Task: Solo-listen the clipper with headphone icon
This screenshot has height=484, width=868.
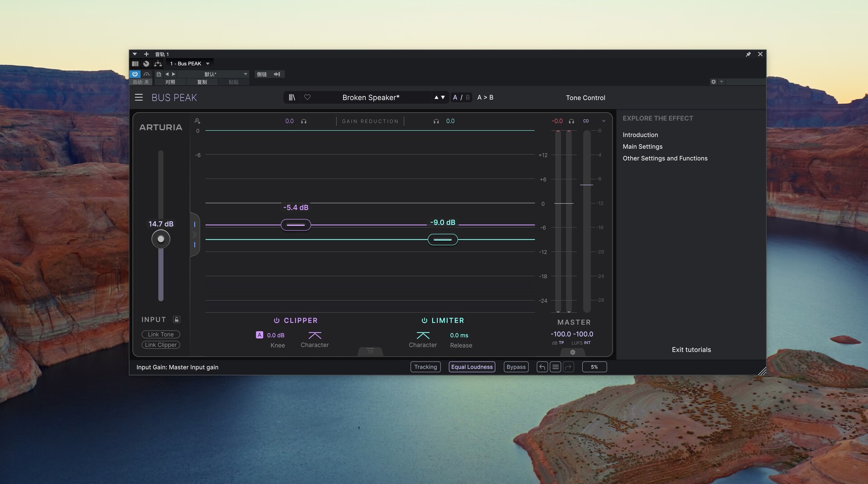Action: click(x=304, y=121)
